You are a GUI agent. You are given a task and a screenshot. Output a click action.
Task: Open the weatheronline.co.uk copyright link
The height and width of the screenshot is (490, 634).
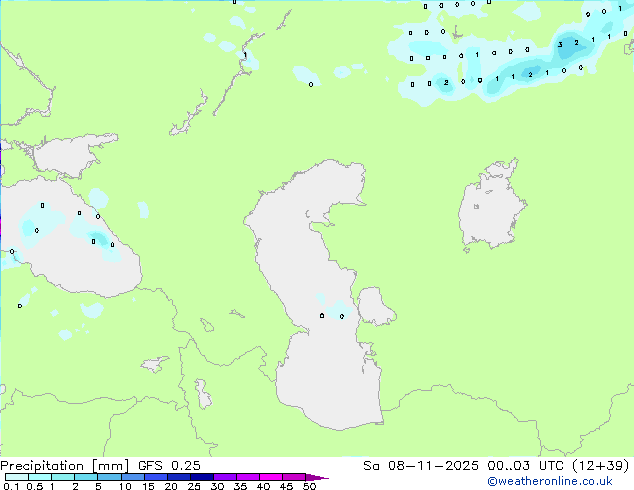[x=549, y=481]
